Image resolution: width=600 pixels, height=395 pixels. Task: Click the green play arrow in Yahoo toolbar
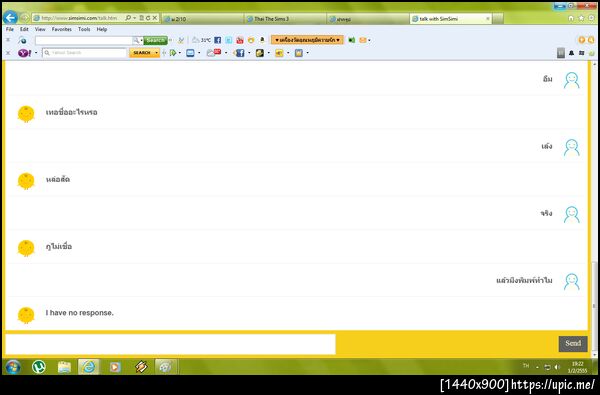point(173,53)
